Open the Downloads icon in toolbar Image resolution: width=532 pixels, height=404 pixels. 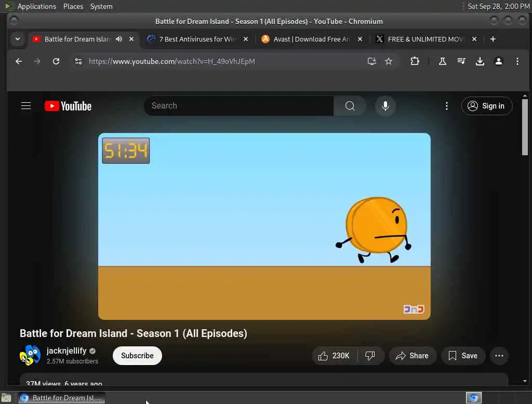point(480,61)
